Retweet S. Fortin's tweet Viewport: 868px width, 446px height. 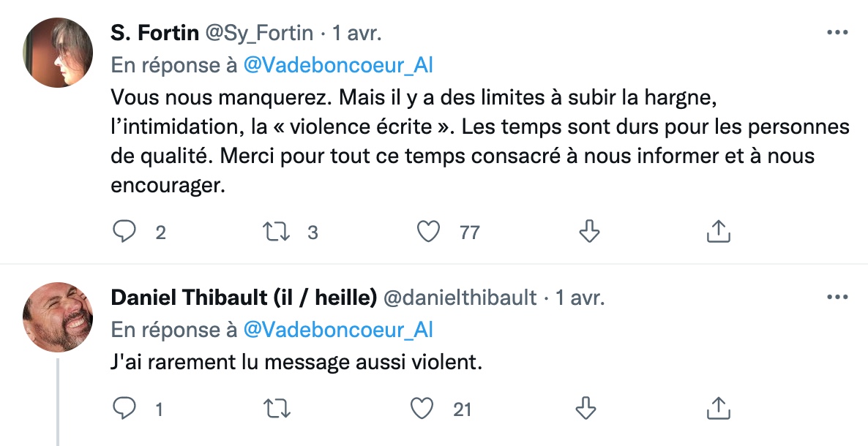pos(276,231)
